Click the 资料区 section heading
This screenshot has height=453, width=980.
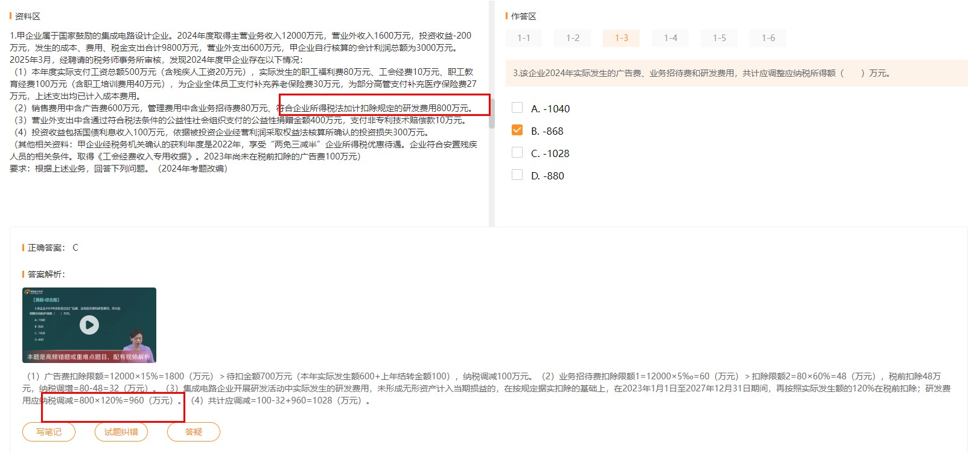coord(28,16)
